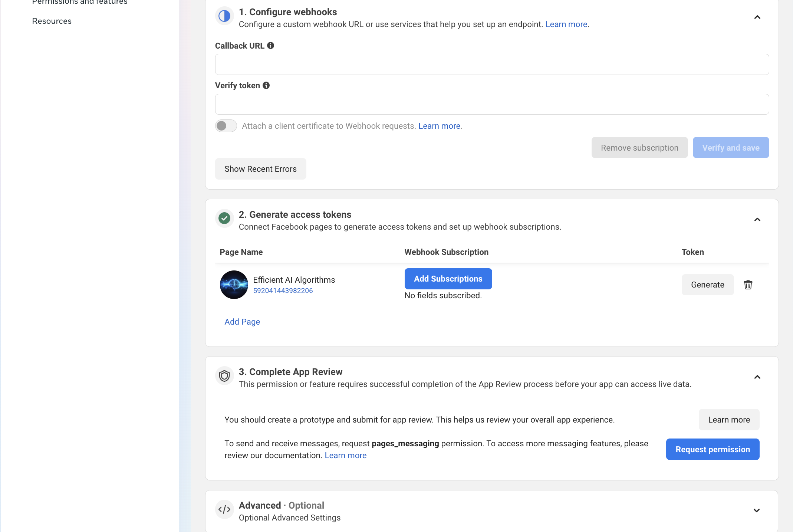Click the Token column header
This screenshot has width=793, height=532.
[x=692, y=252]
